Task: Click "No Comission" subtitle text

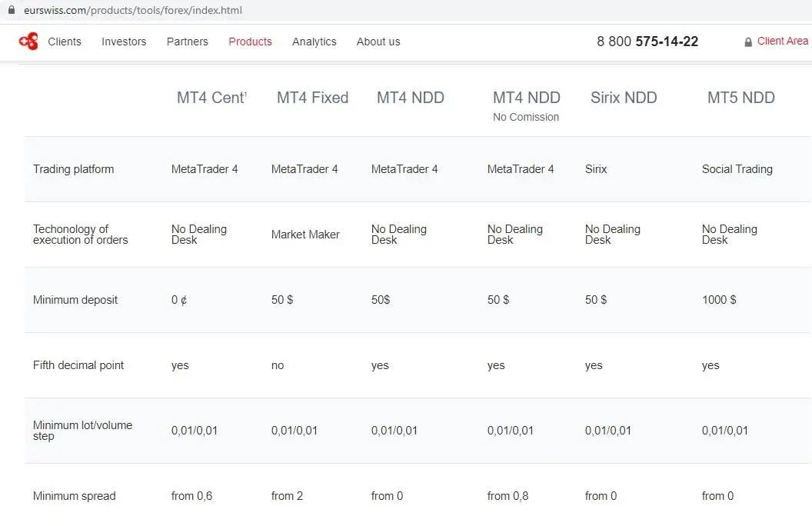Action: coord(526,118)
